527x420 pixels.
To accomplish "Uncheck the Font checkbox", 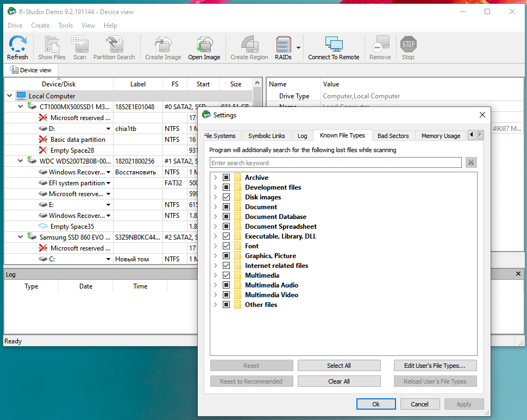I will point(226,246).
